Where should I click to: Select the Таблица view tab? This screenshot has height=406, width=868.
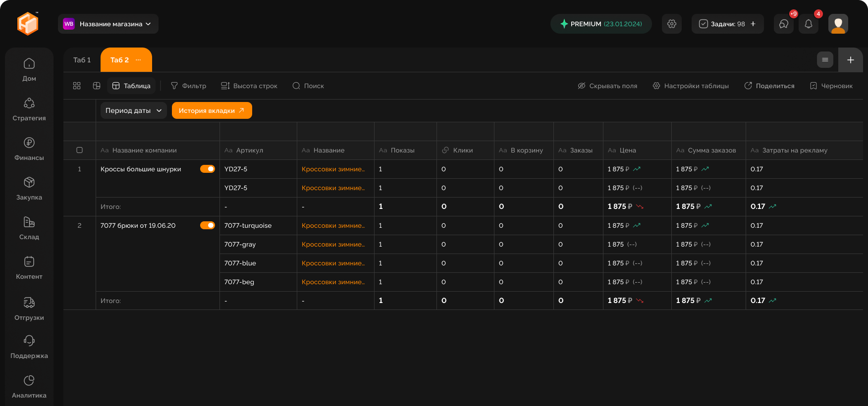[x=131, y=86]
